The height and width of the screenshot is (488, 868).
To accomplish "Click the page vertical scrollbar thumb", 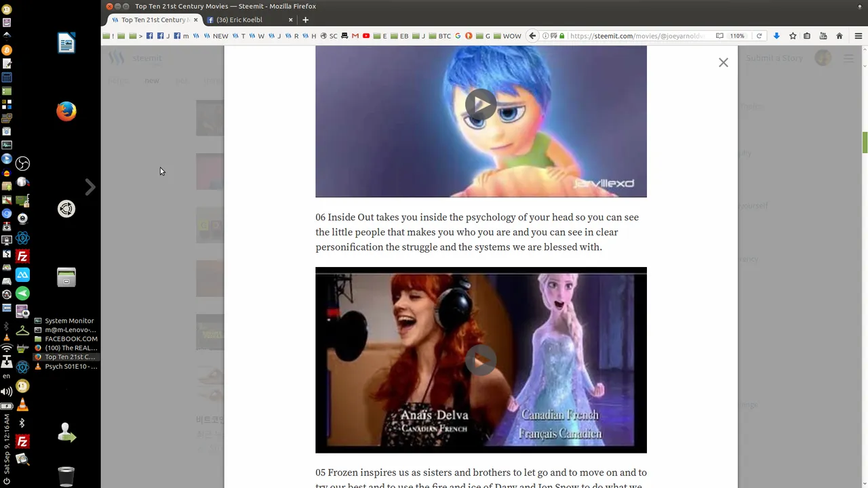I will pos(865,142).
